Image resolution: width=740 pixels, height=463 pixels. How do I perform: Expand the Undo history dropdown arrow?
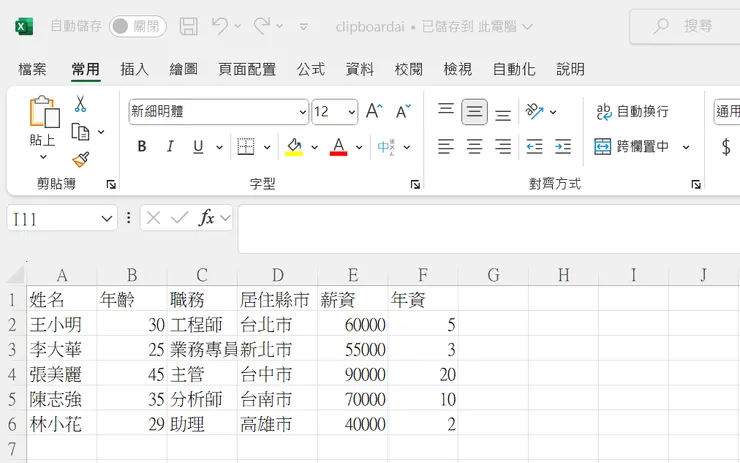click(237, 26)
